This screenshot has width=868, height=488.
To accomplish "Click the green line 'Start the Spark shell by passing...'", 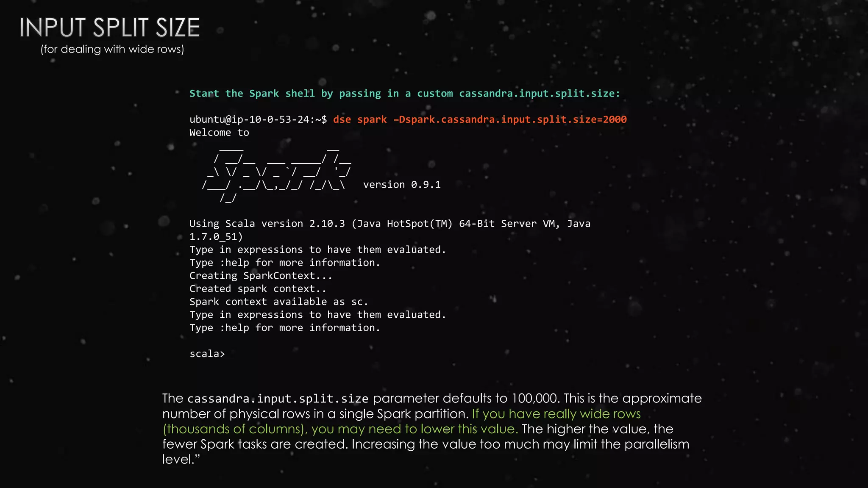I will tap(405, 94).
